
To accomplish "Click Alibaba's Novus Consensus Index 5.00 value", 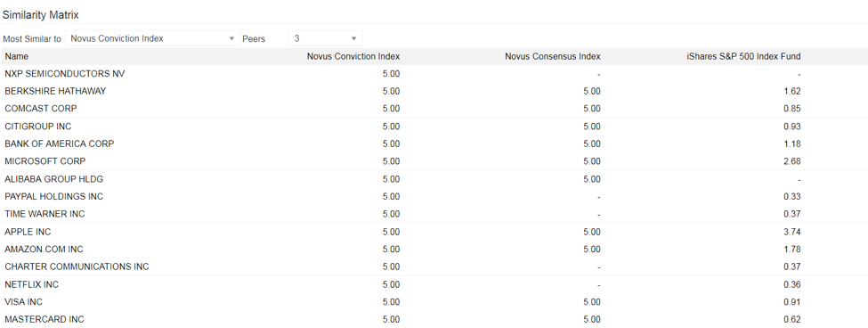I will coord(592,179).
